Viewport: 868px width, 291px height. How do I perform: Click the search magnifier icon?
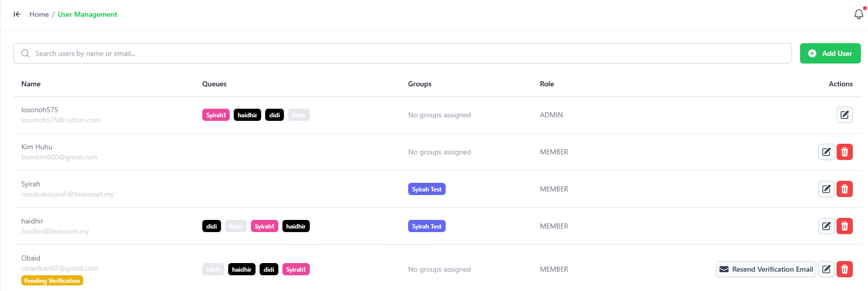(25, 53)
